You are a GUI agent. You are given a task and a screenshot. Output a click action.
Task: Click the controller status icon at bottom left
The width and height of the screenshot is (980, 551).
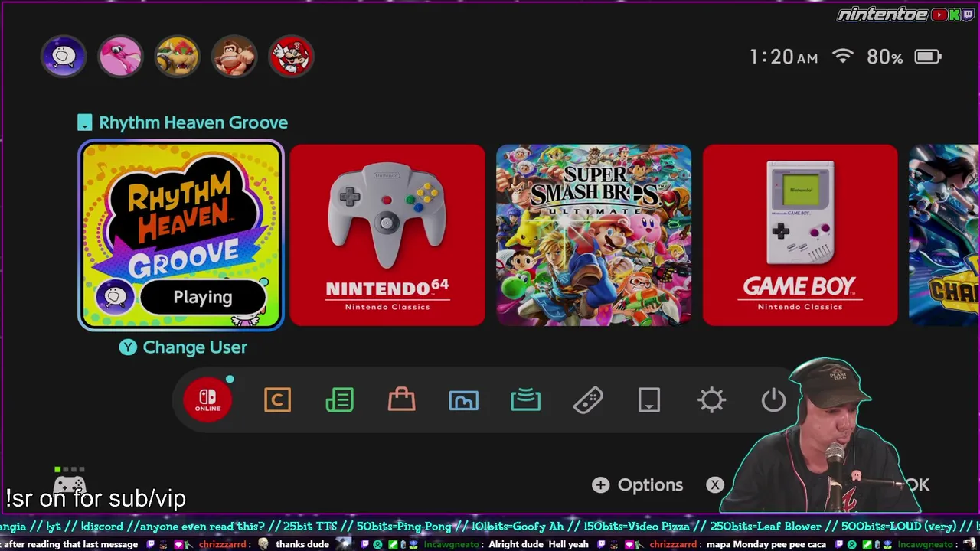pos(69,482)
